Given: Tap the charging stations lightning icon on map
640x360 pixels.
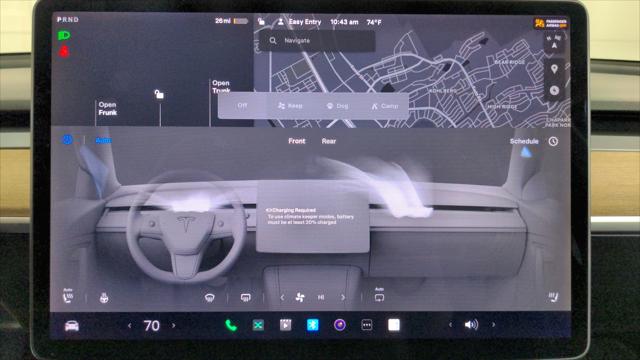Looking at the screenshot, I should point(554,90).
